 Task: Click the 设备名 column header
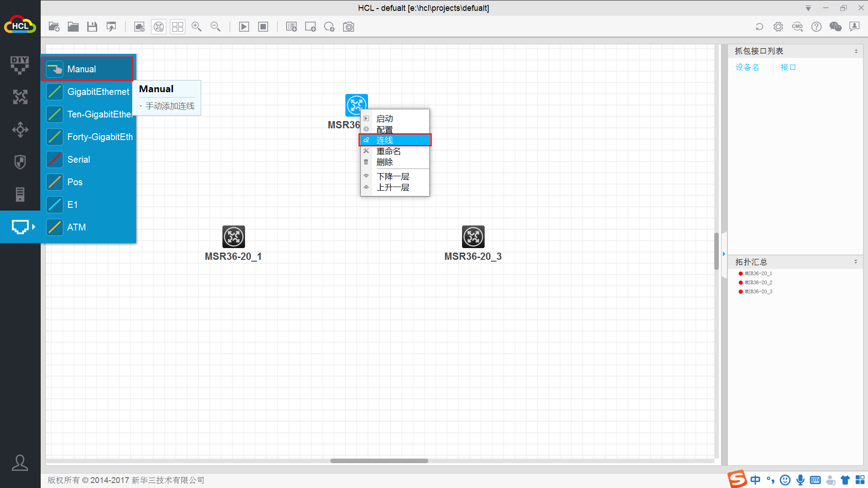tap(747, 67)
